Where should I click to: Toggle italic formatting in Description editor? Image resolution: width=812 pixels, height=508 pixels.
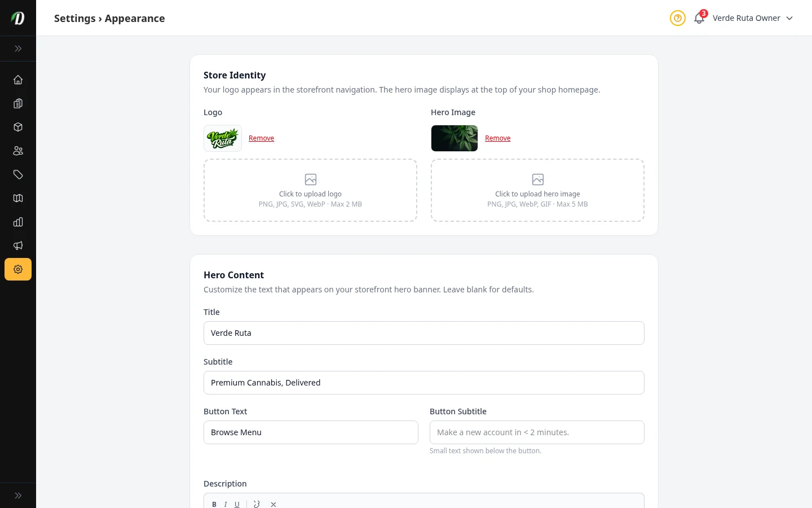(226, 504)
